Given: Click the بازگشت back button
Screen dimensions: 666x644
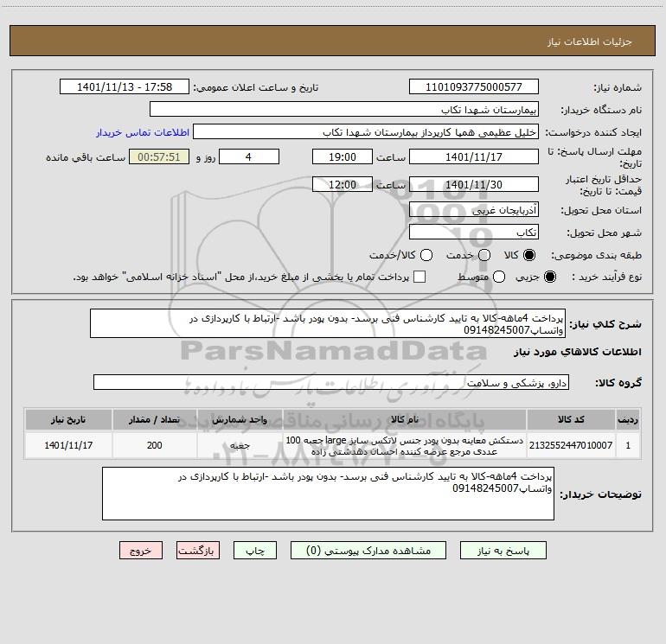Looking at the screenshot, I should pos(198,551).
